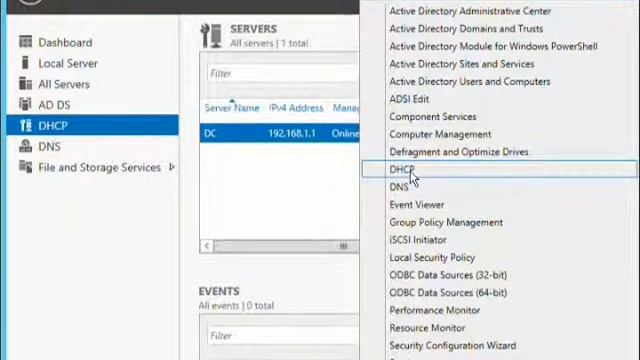Open Active Directory Users and Computers
Viewport: 640px width, 360px height.
tap(470, 81)
